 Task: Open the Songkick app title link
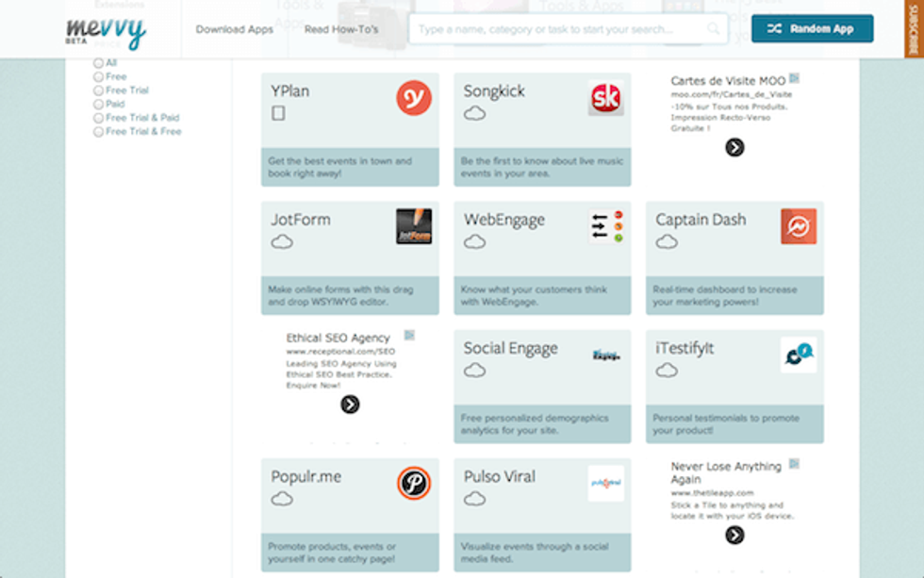point(494,91)
